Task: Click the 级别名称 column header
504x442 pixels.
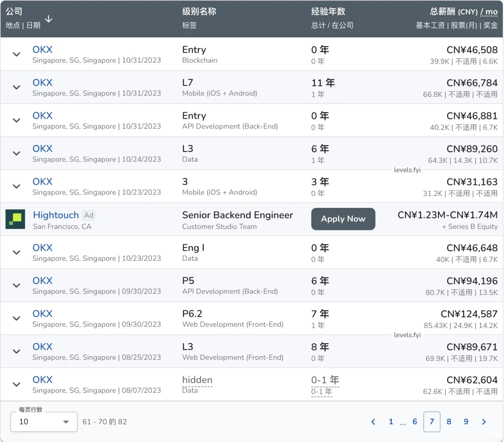Action: 199,11
